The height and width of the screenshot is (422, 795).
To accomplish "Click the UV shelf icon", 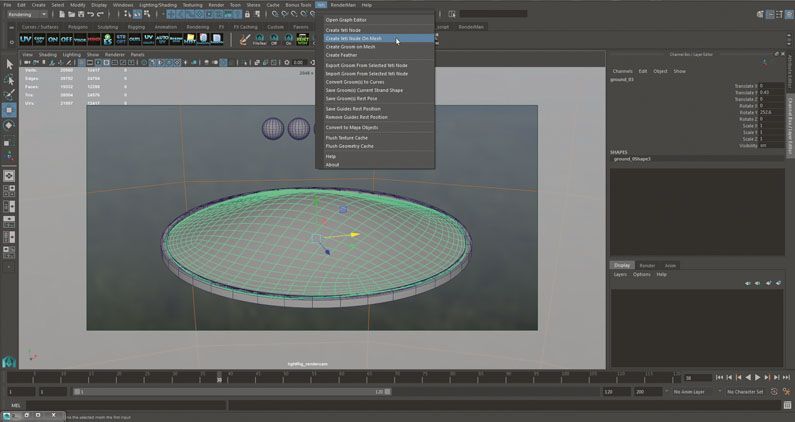I will click(x=27, y=39).
